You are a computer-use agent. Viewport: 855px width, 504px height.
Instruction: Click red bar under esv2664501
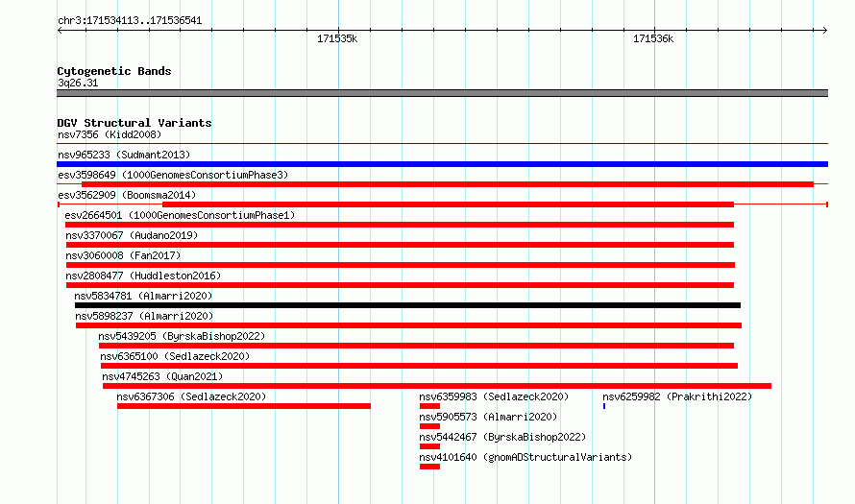(x=399, y=225)
